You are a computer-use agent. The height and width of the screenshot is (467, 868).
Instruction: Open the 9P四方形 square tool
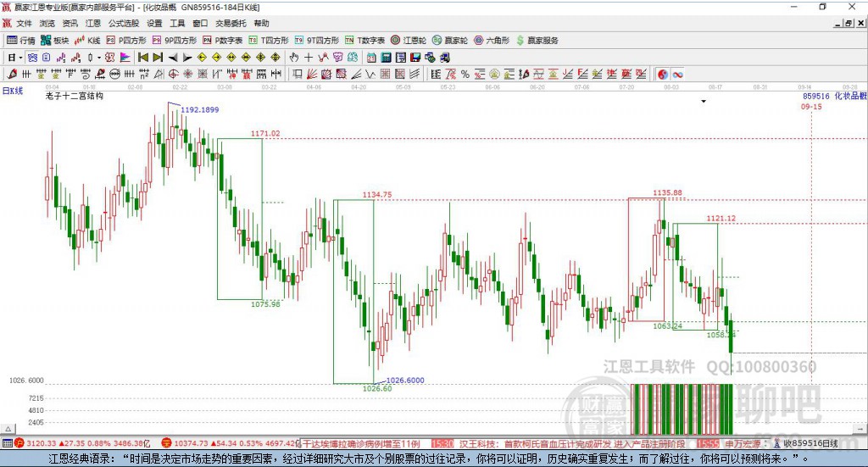tap(175, 41)
